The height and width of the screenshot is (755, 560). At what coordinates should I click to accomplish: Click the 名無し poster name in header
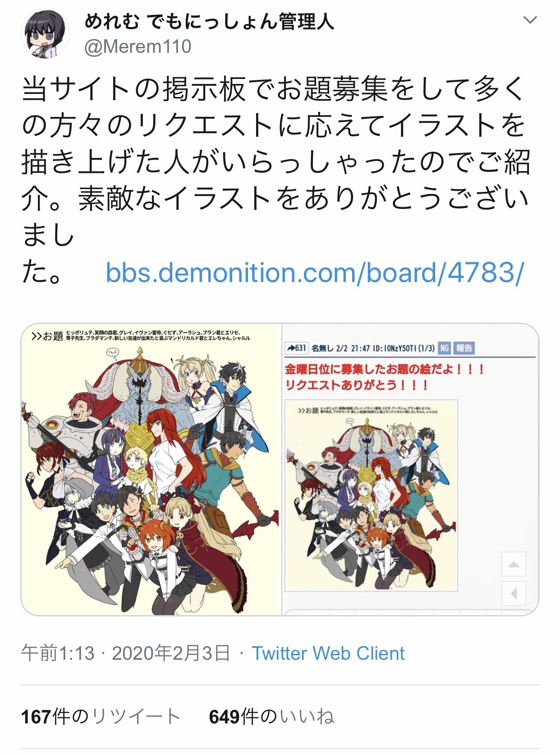(x=322, y=348)
